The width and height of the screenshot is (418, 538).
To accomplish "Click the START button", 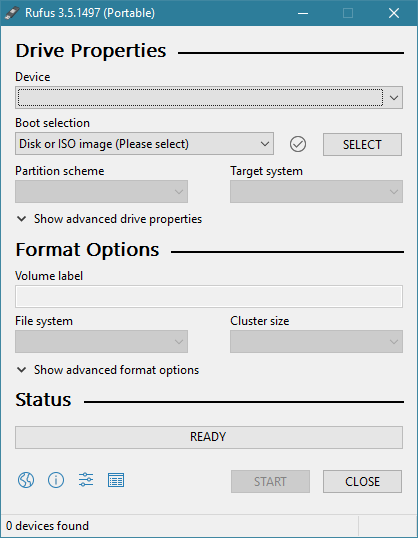I will click(270, 481).
